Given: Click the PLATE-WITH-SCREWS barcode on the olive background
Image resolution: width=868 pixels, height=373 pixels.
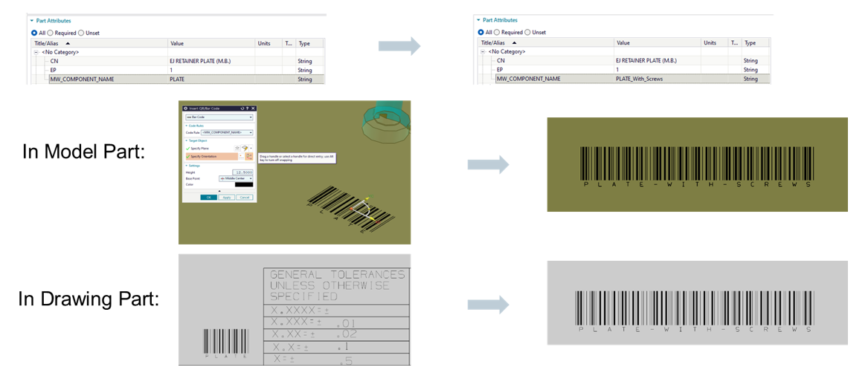Looking at the screenshot, I should [x=697, y=168].
